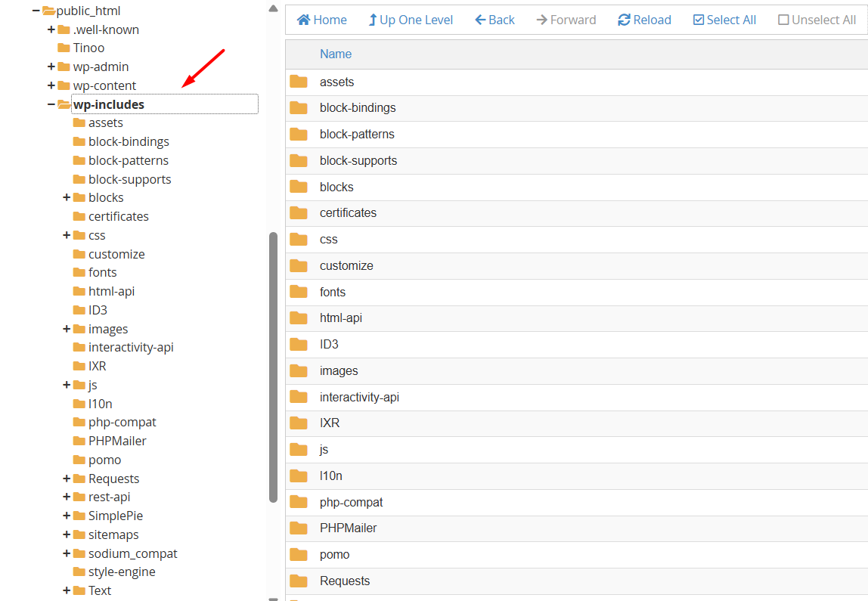Screen dimensions: 868x601
Task: Collapse the public_html root folder
Action: tap(36, 11)
